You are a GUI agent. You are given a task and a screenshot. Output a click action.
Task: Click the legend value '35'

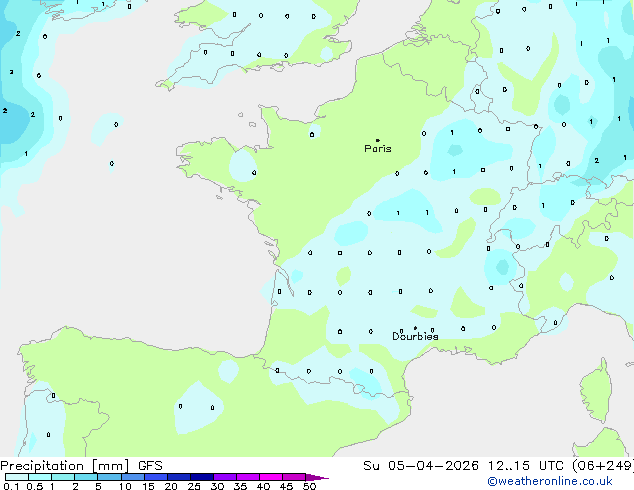[240, 486]
